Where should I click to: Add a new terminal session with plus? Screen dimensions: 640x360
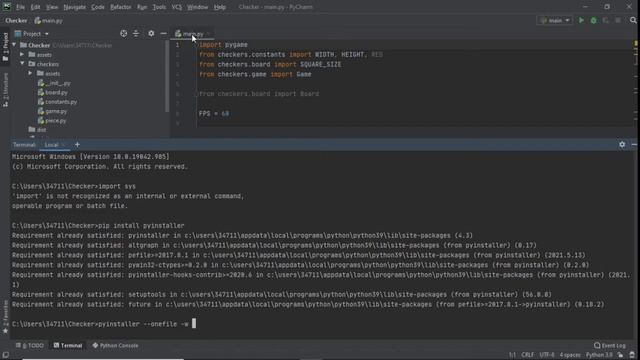77,144
